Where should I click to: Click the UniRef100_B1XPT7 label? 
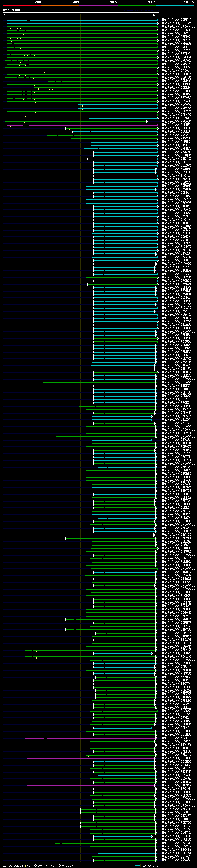pyautogui.click(x=177, y=247)
